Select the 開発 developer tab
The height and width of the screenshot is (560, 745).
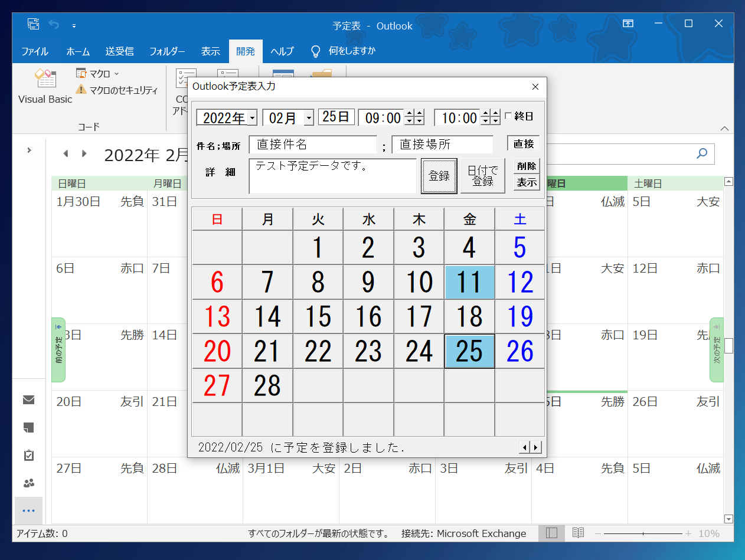tap(246, 51)
